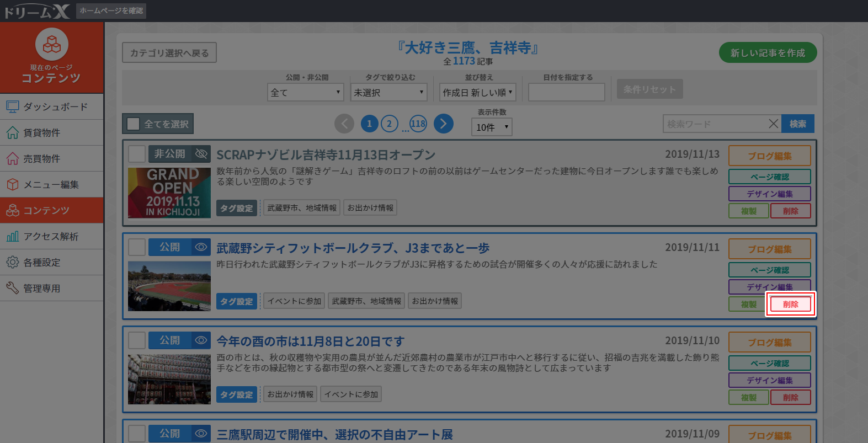
Task: Open 管理専用 in the sidebar
Action: coord(52,288)
